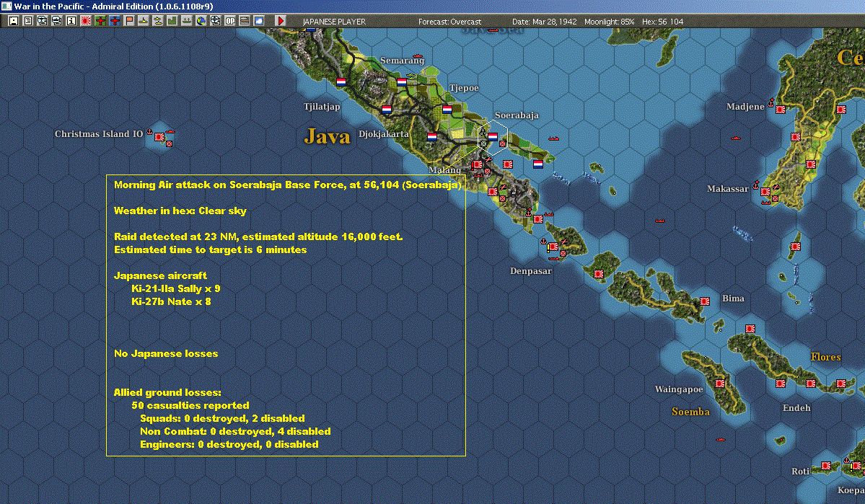Open the green chart toolbar icon

172,21
